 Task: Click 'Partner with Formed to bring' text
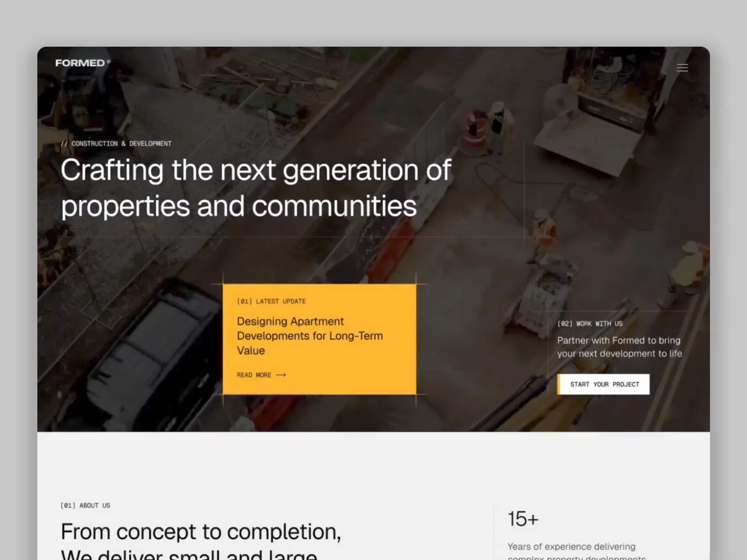coord(619,341)
